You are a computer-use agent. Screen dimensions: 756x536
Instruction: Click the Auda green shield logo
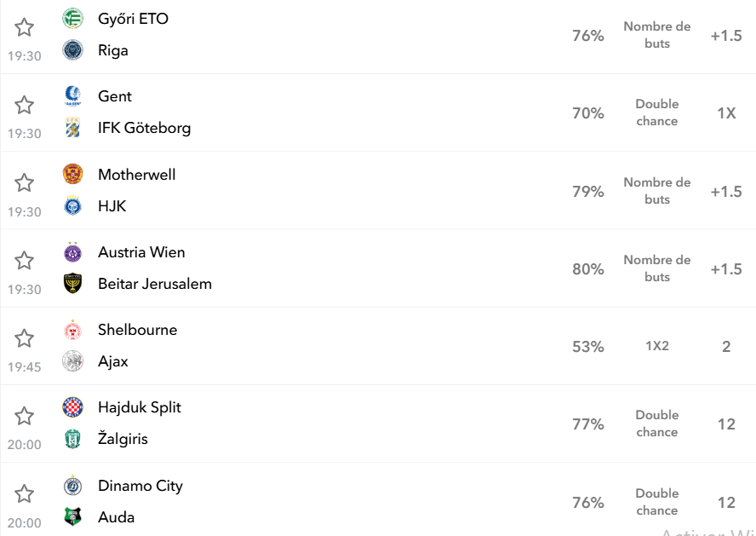73,516
